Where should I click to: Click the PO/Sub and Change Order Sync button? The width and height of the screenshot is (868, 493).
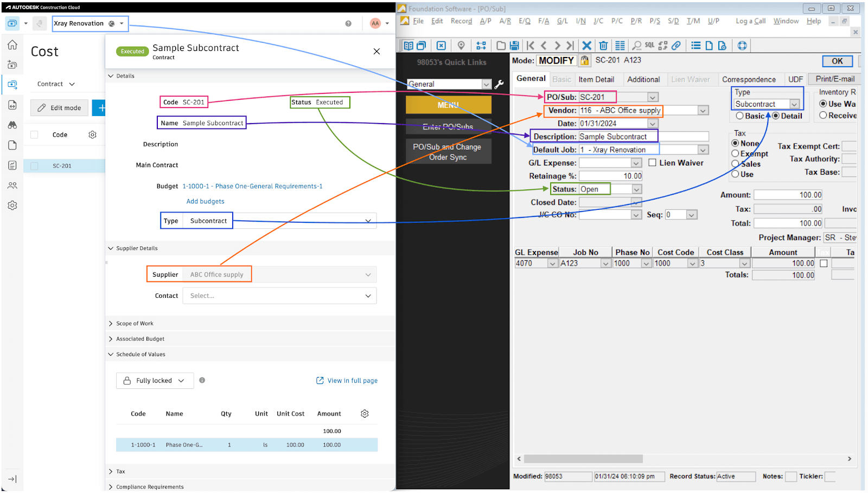click(448, 152)
